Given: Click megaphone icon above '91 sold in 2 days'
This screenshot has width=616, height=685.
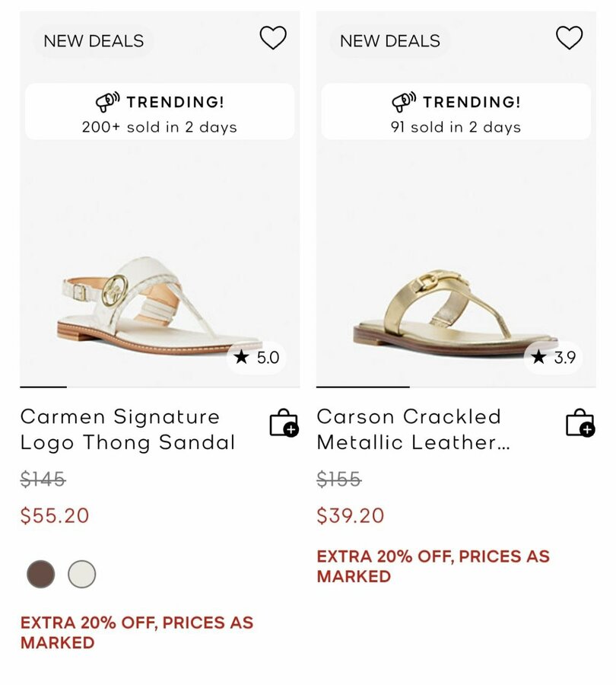Looking at the screenshot, I should coord(404,102).
